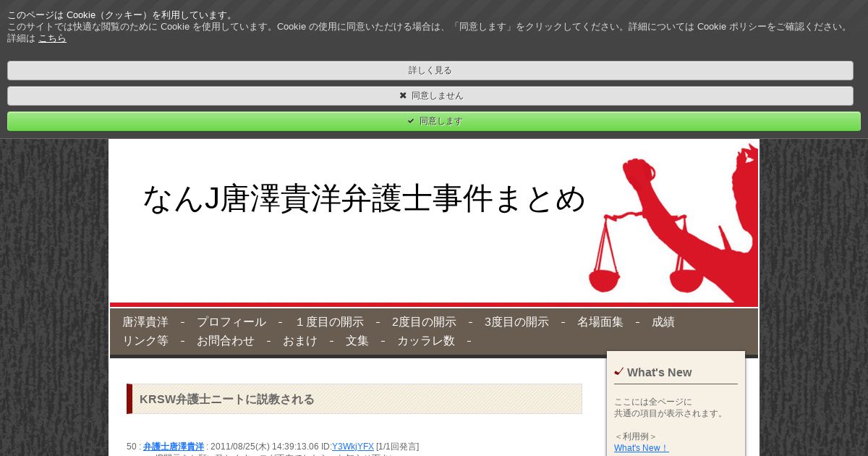Image resolution: width=868 pixels, height=456 pixels.
Task: Open the リンク等 menu item
Action: click(x=145, y=341)
